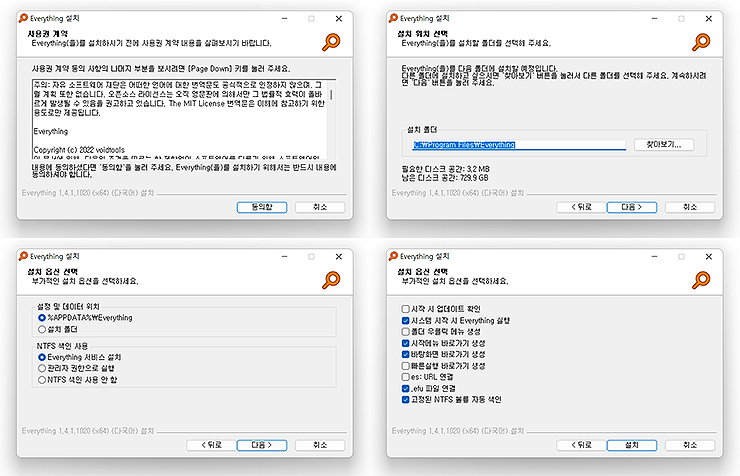
Task: Click 'Copyright (c) 2022 voidtools' license text
Action: coord(79,150)
